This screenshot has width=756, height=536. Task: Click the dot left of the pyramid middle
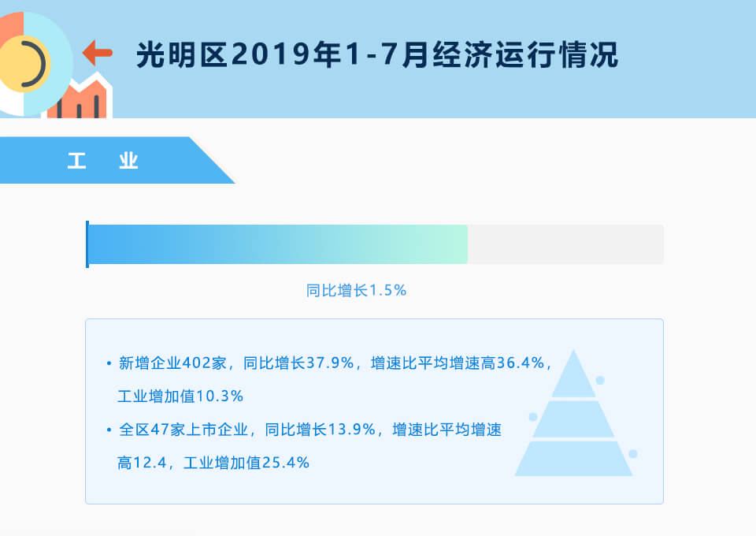(533, 417)
